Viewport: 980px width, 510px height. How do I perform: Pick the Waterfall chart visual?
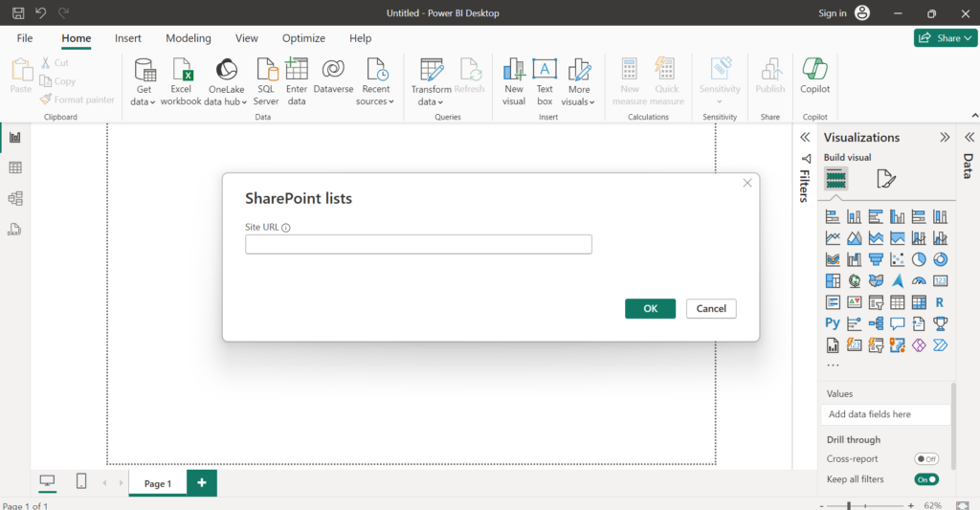pyautogui.click(x=854, y=259)
